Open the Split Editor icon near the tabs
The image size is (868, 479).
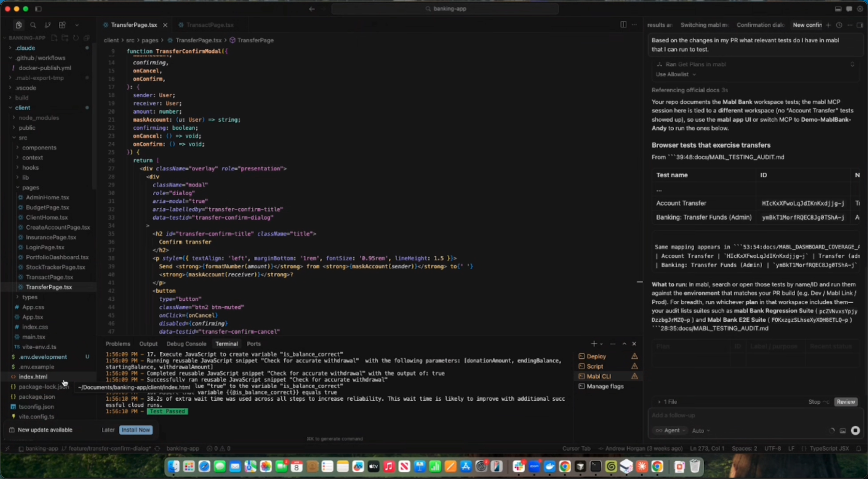click(x=623, y=25)
